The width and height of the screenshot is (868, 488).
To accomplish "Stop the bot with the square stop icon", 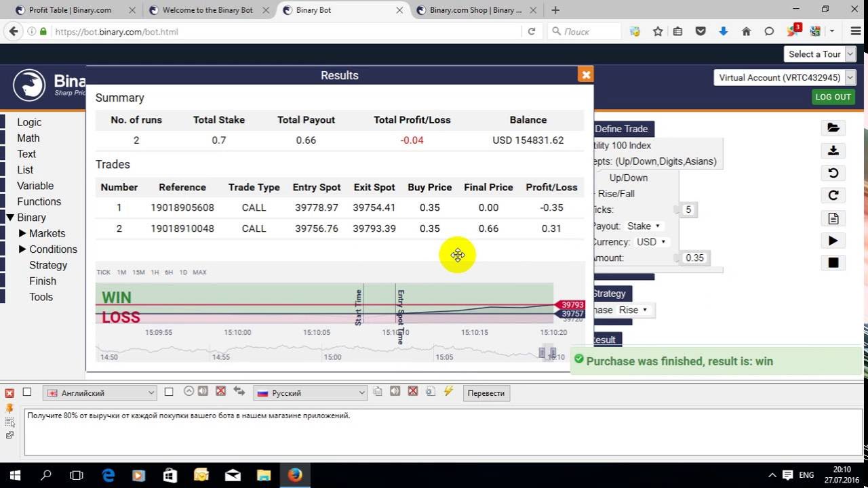I will [833, 263].
